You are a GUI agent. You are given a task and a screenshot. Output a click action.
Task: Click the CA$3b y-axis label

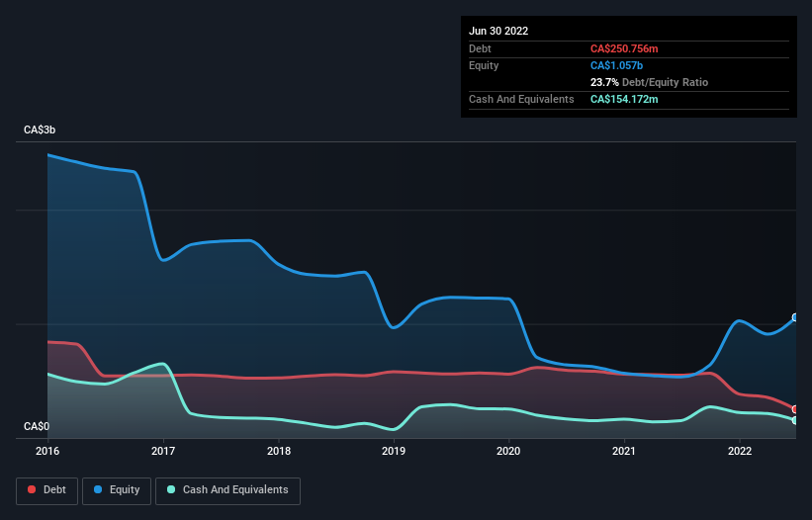pyautogui.click(x=40, y=130)
